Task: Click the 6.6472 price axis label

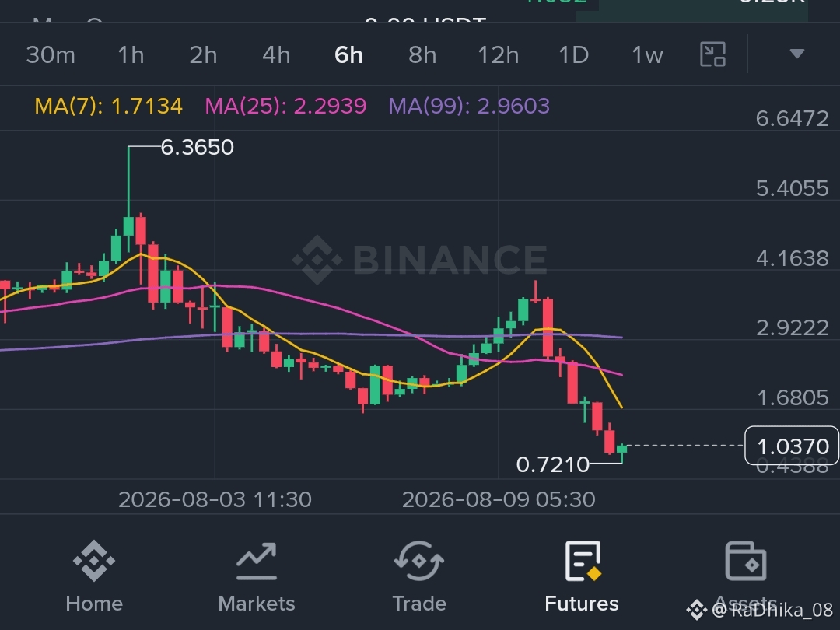Action: tap(793, 118)
